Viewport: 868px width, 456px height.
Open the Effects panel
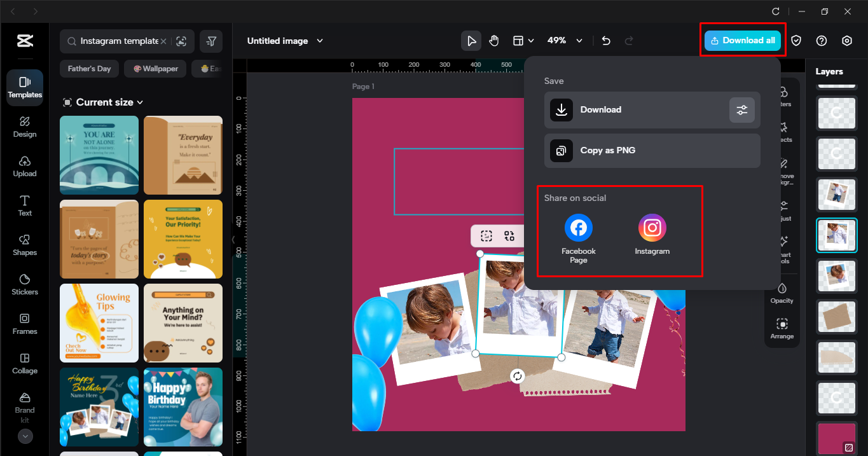click(782, 130)
